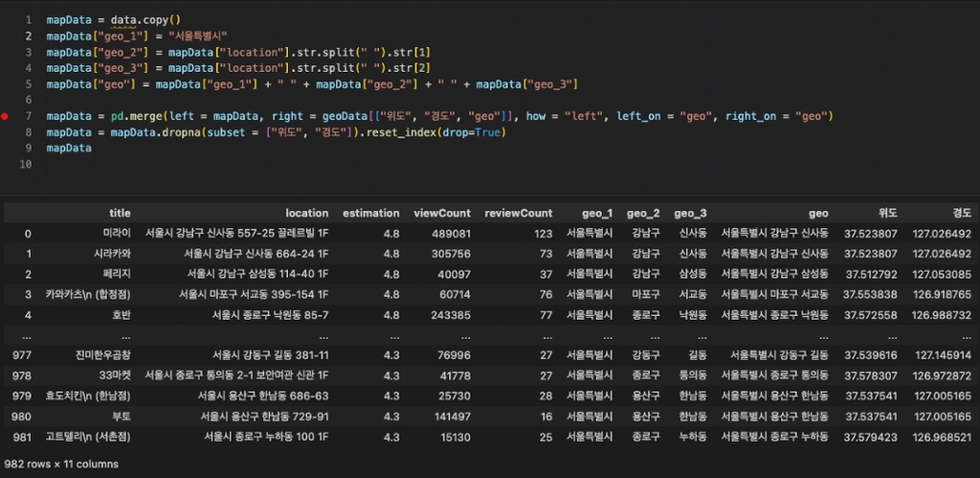The height and width of the screenshot is (478, 980).
Task: Select location 서울시 용산구 한남동 729-91
Action: click(265, 417)
